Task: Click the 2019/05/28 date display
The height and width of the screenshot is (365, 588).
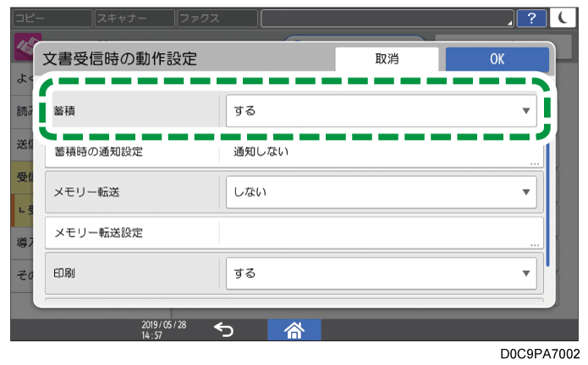Action: coord(164,325)
